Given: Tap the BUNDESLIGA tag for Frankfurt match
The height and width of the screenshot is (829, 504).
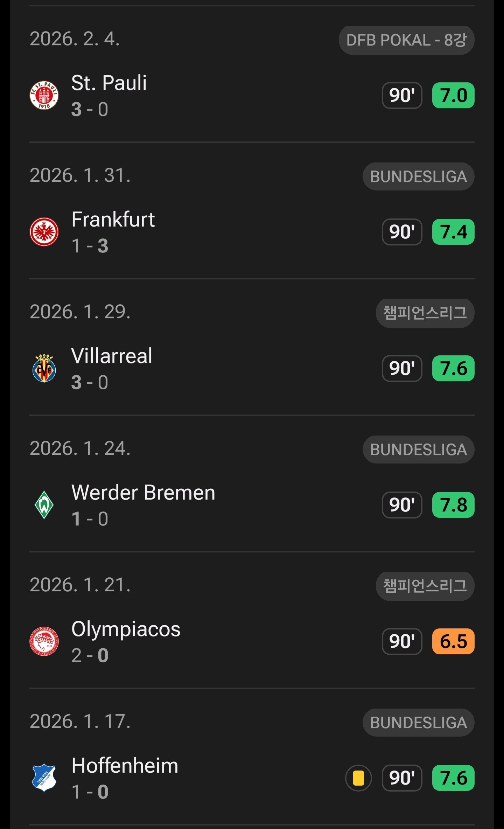Looking at the screenshot, I should tap(418, 176).
